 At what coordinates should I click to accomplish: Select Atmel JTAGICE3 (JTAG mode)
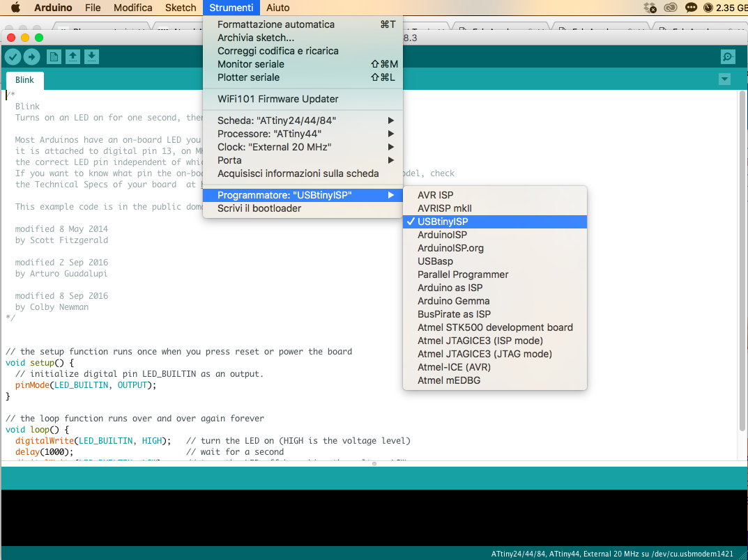point(495,354)
